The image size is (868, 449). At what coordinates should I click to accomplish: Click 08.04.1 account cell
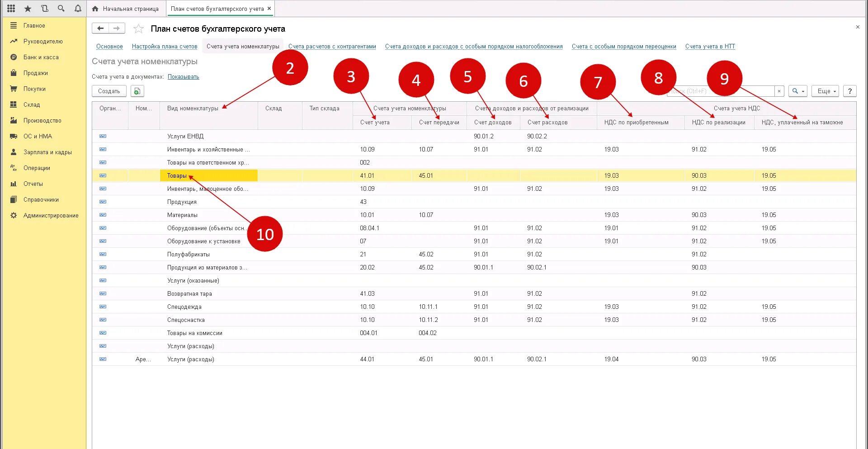click(382, 228)
